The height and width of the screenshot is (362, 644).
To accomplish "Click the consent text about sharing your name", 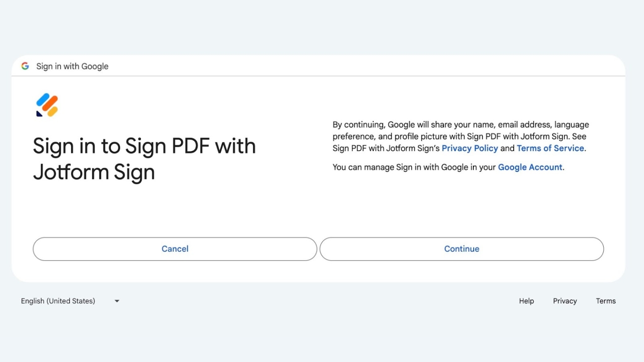I will (x=460, y=136).
